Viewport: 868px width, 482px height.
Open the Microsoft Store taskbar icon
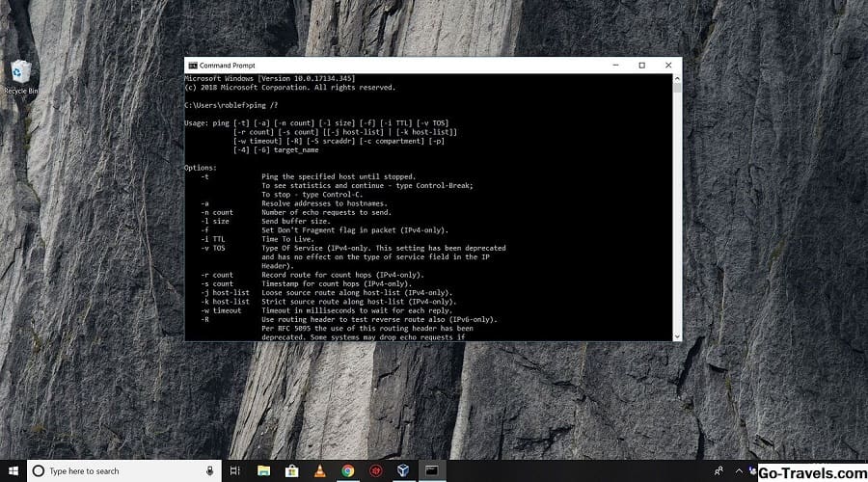(291, 470)
